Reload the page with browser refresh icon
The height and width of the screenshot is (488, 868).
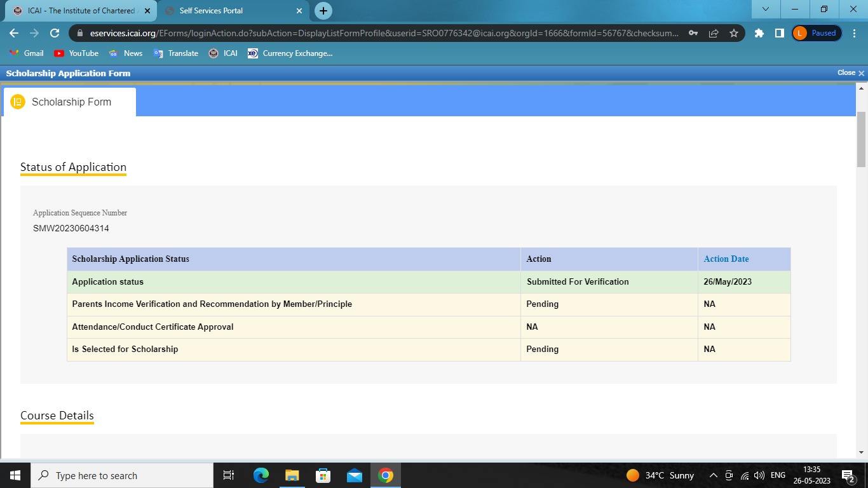(x=55, y=33)
